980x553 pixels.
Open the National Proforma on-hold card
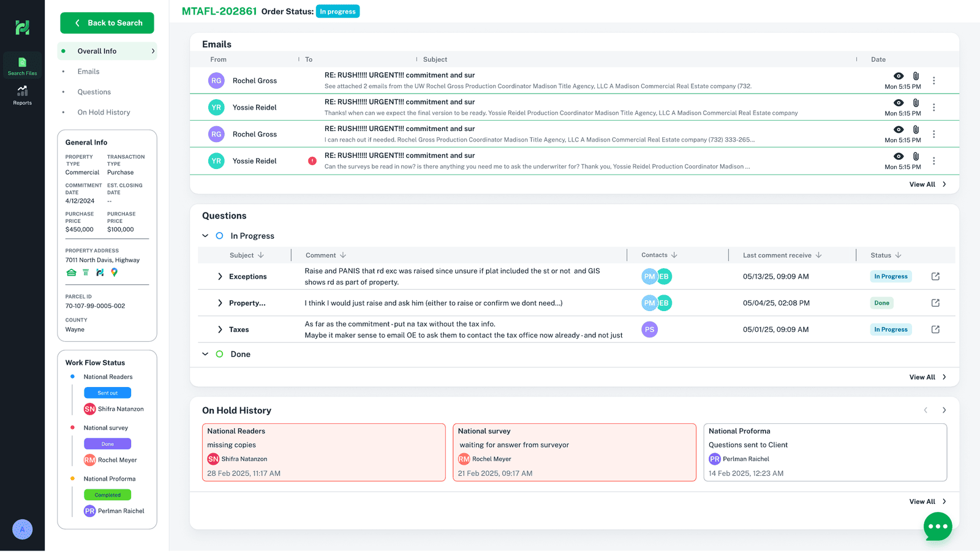coord(825,453)
